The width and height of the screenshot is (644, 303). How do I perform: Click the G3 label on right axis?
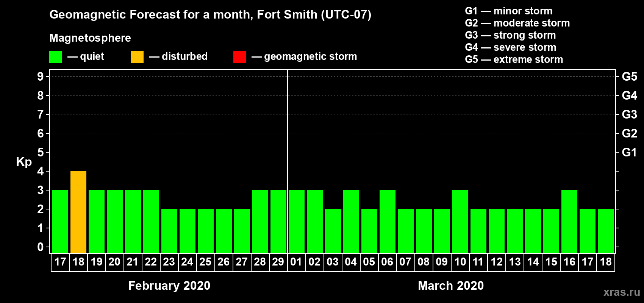[x=630, y=114]
